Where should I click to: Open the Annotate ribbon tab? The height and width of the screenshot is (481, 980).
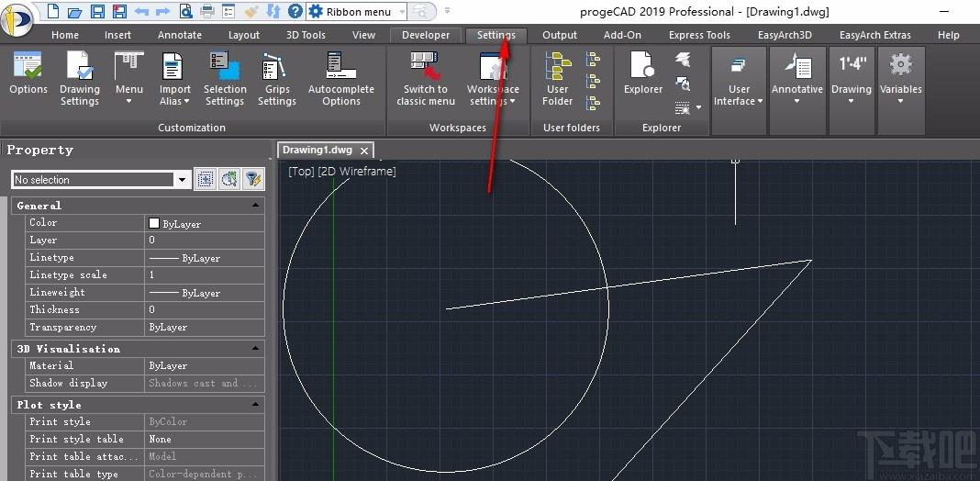[x=180, y=35]
